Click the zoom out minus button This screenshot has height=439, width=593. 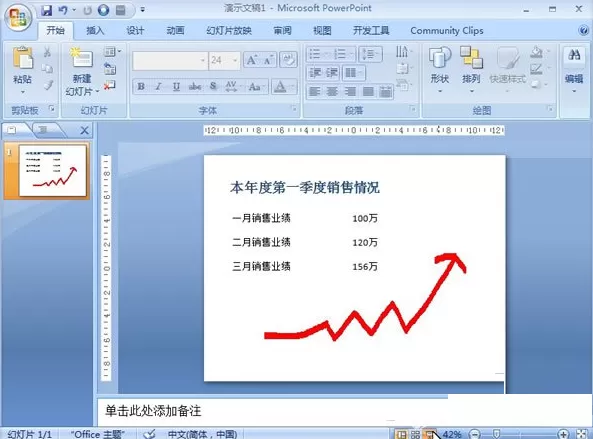pos(475,434)
